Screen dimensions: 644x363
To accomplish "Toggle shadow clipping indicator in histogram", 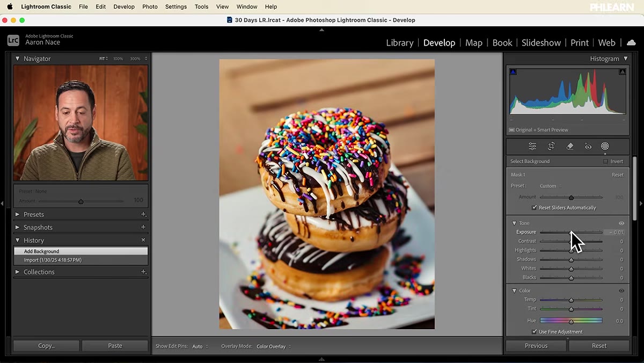I will pos(513,72).
